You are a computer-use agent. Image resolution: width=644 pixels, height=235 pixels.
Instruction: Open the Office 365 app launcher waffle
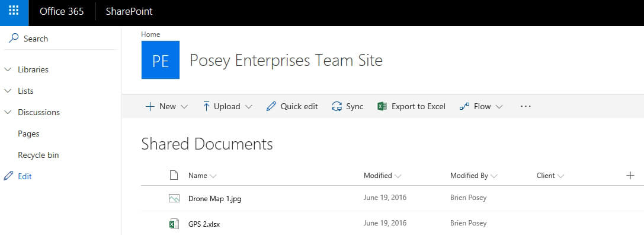[x=14, y=11]
